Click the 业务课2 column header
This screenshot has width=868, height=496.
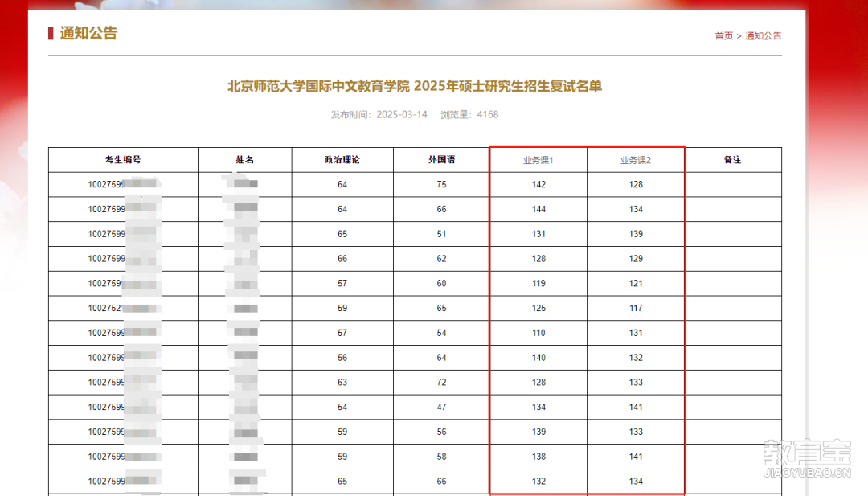coord(636,160)
